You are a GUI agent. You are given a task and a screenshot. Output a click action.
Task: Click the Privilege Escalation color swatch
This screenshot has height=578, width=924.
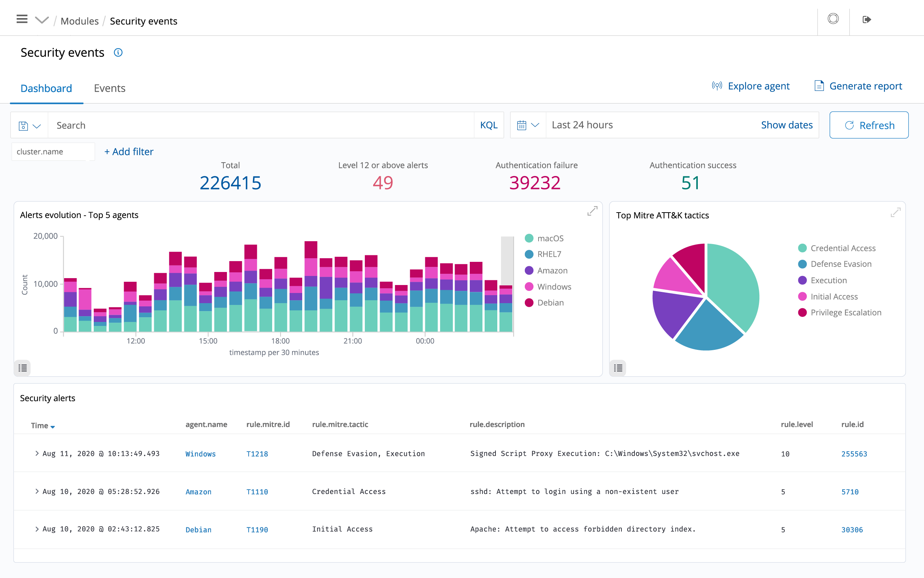coord(802,312)
